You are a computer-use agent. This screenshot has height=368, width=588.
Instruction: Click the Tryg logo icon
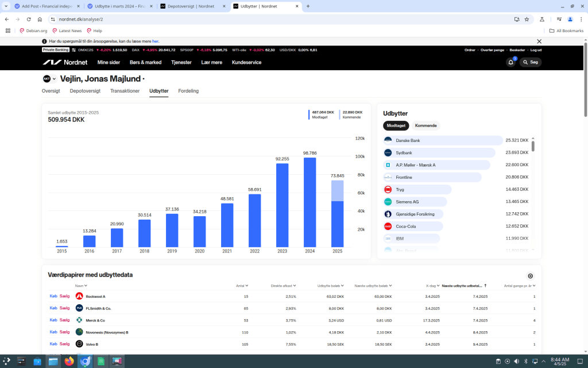pyautogui.click(x=388, y=189)
